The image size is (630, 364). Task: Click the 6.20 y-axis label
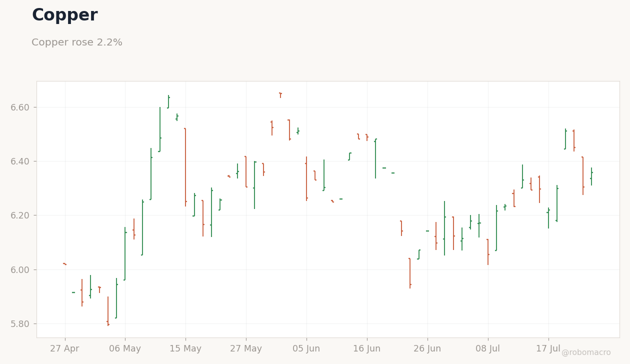[x=20, y=215]
